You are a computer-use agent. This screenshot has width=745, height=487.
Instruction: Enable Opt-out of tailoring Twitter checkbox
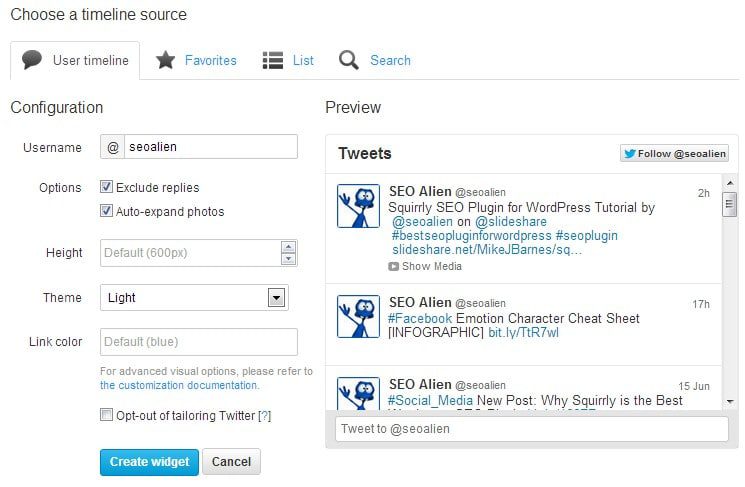(106, 415)
